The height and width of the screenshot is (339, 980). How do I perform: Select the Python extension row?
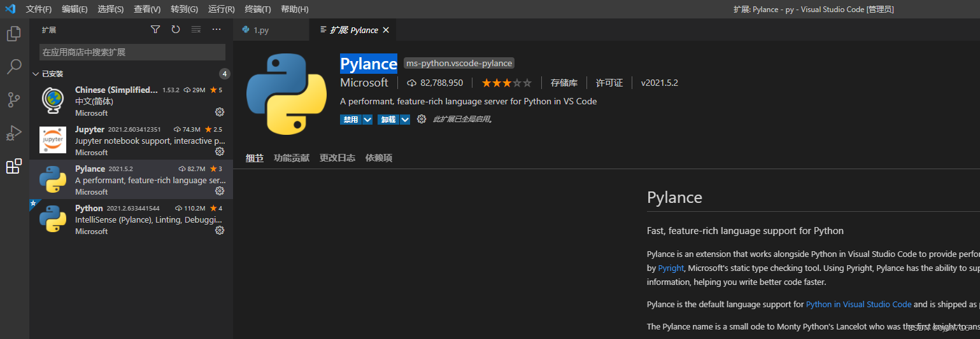[131, 219]
